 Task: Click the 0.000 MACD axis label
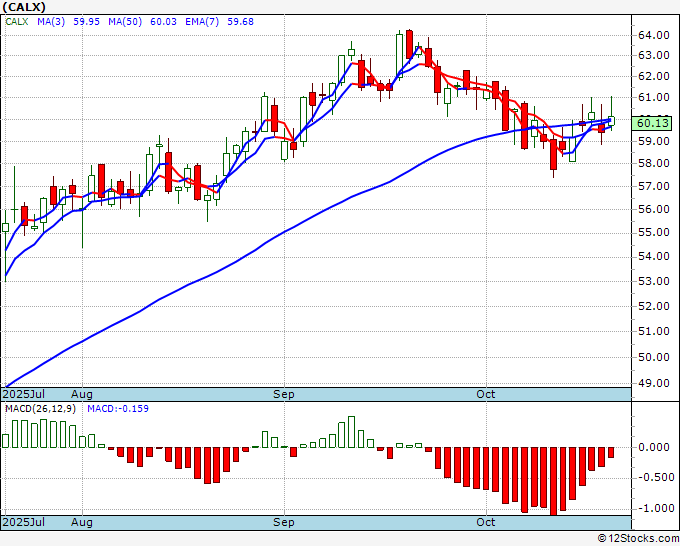[654, 448]
